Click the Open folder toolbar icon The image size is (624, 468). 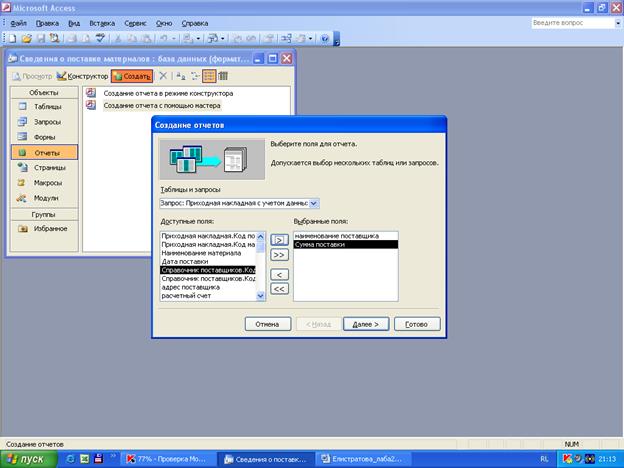tap(26, 38)
